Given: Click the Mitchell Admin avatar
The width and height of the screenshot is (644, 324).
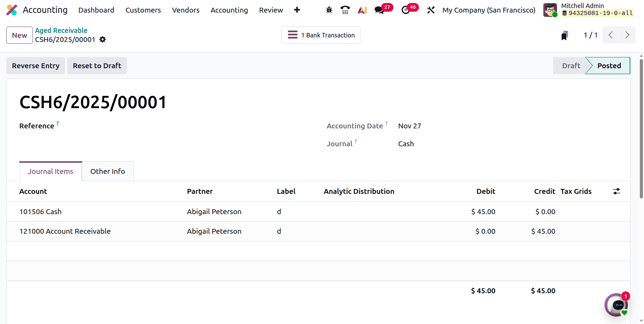Looking at the screenshot, I should coord(550,10).
